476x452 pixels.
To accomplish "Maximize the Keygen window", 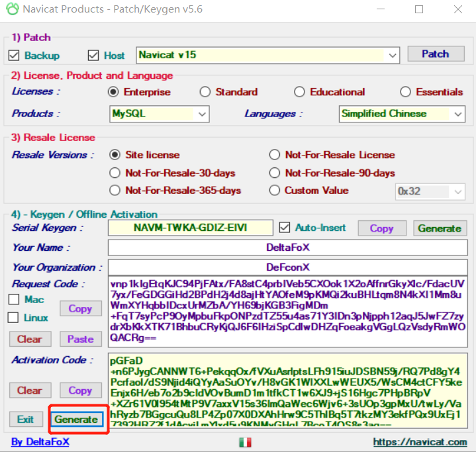I will coord(419,9).
